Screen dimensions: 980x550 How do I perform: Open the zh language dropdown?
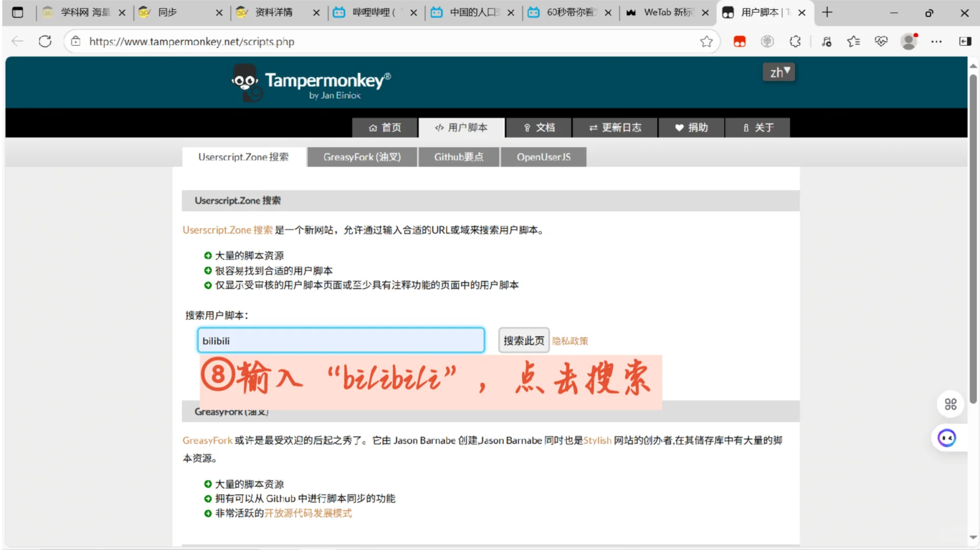click(x=778, y=72)
